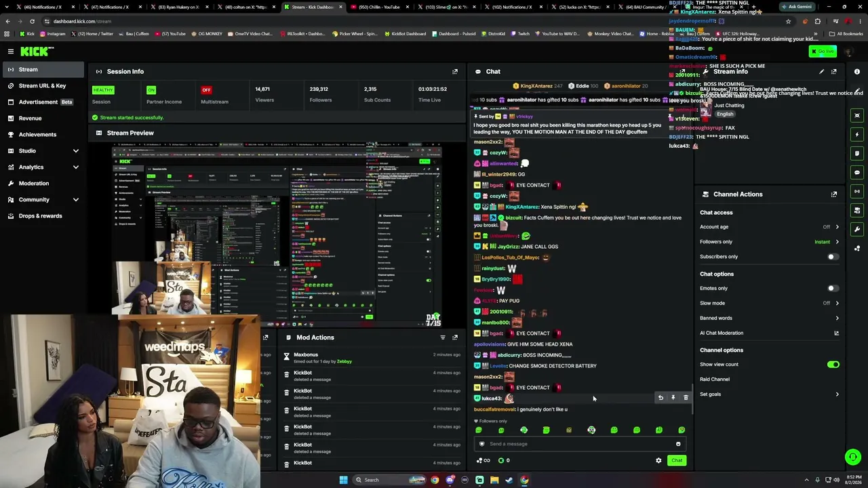This screenshot has height=488, width=868.
Task: Delete lukca43's chat message
Action: tap(686, 398)
